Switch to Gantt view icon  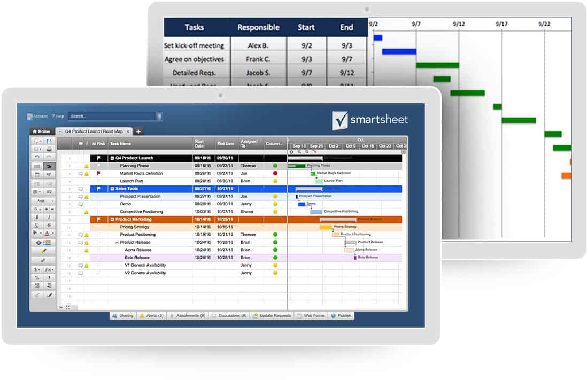click(49, 166)
